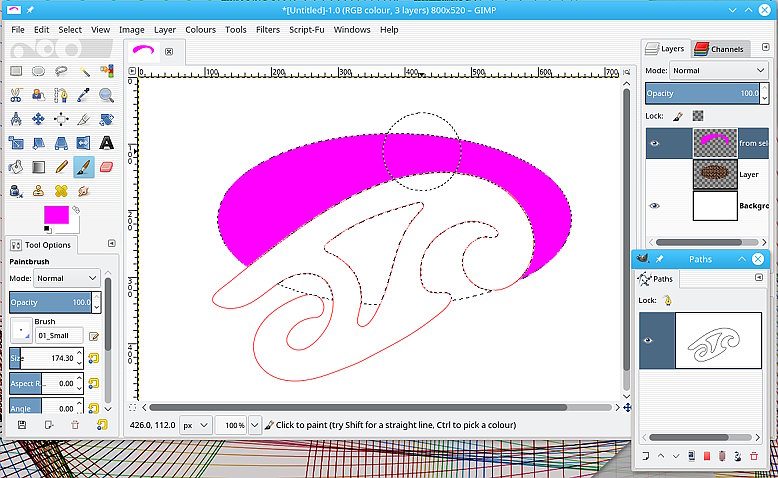Toggle visibility of the path
The width and height of the screenshot is (778, 478).
tap(647, 340)
